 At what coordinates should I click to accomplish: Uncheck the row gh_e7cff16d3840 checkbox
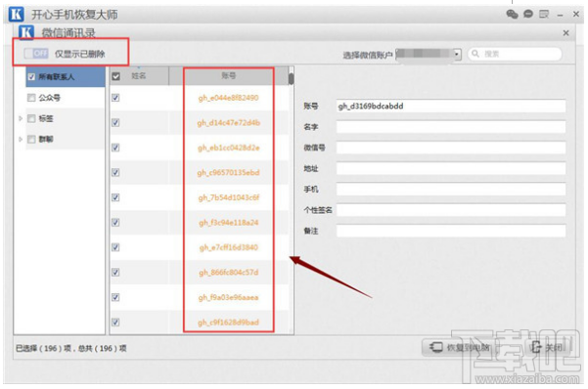click(x=115, y=247)
